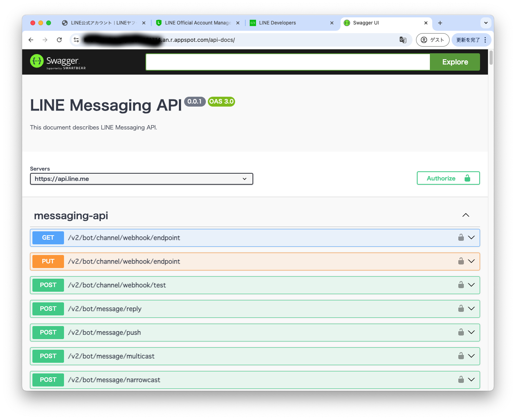516x420 pixels.
Task: Click the PUT method badge
Action: [48, 261]
